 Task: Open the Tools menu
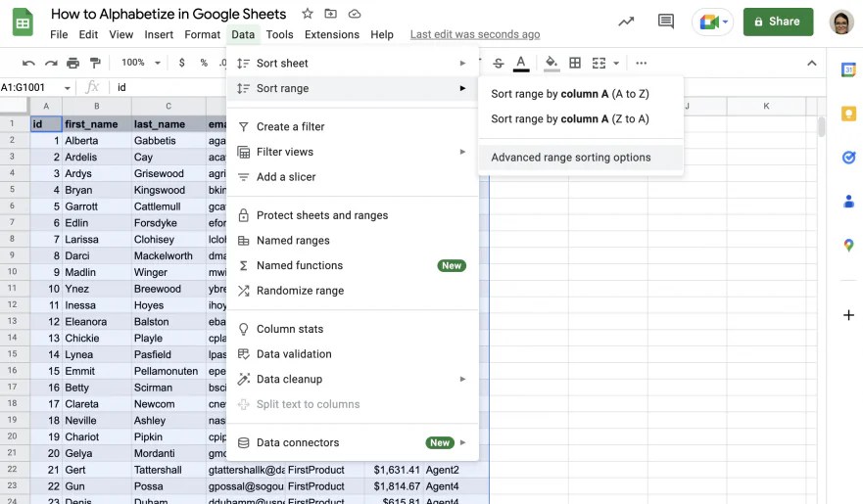tap(279, 34)
